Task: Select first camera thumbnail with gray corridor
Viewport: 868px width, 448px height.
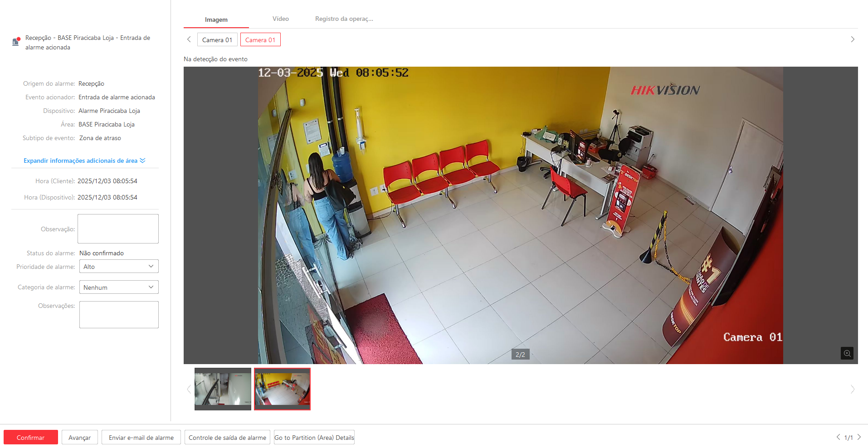Action: [223, 389]
